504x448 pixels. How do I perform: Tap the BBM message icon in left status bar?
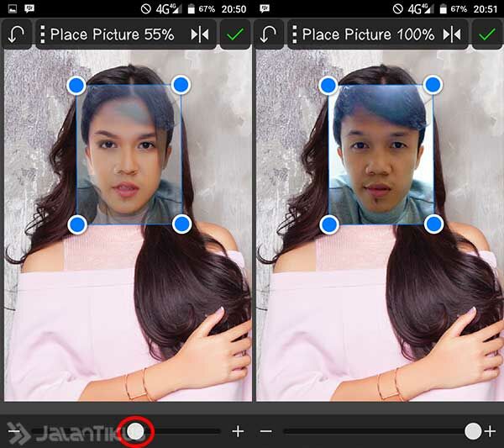point(29,8)
